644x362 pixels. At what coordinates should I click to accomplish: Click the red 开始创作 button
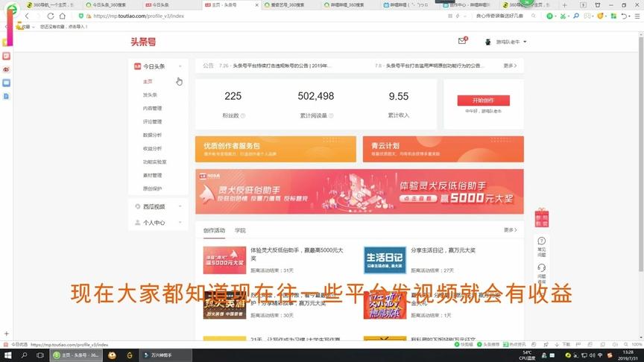(484, 100)
